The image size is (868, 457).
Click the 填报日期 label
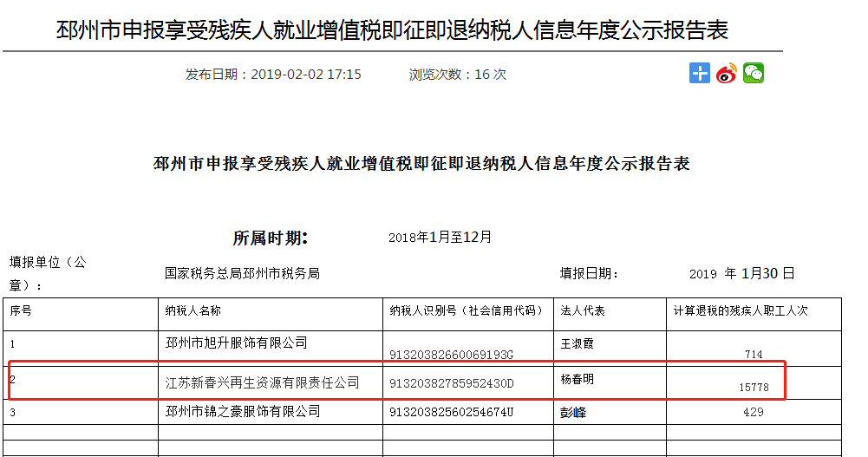(x=589, y=273)
